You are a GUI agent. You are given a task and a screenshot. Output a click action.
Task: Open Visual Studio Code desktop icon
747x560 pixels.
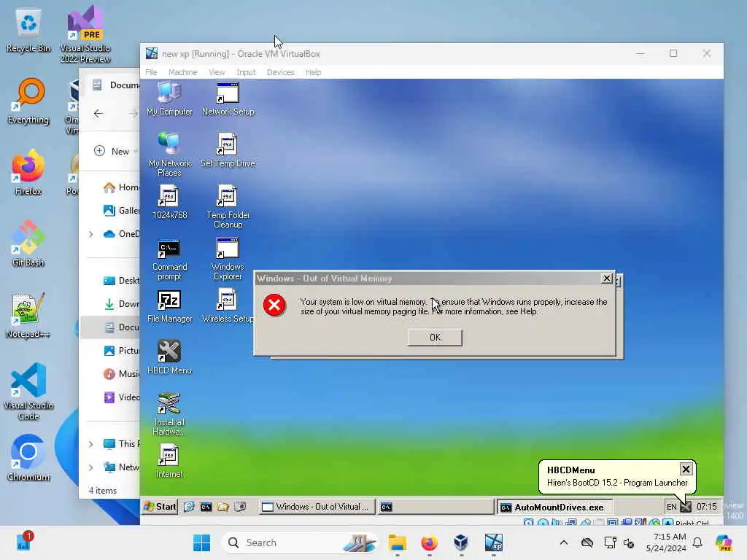point(28,392)
